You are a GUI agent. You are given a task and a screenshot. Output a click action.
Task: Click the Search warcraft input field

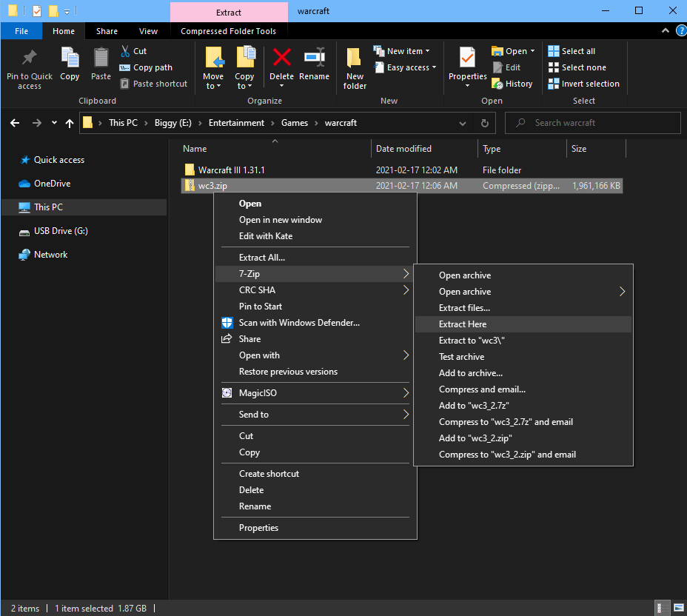[592, 123]
